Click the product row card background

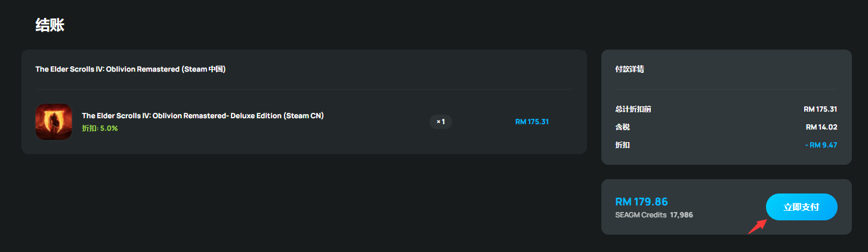[x=304, y=102]
